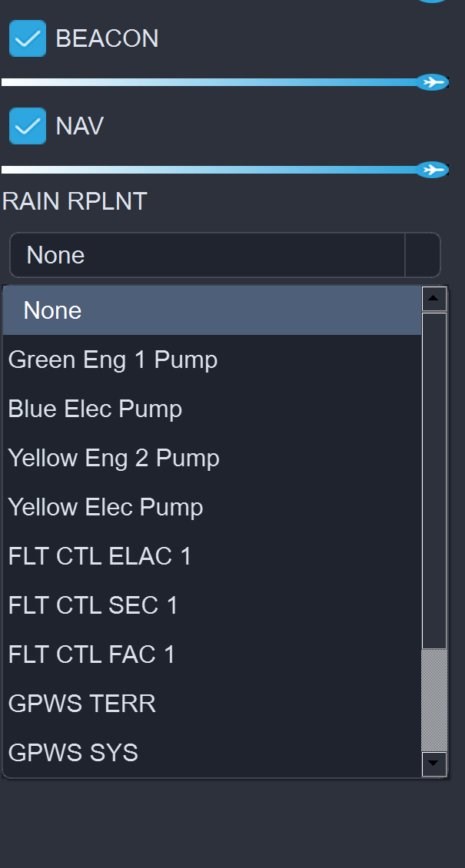465x868 pixels.
Task: Choose Blue Elec Pump option
Action: (95, 409)
